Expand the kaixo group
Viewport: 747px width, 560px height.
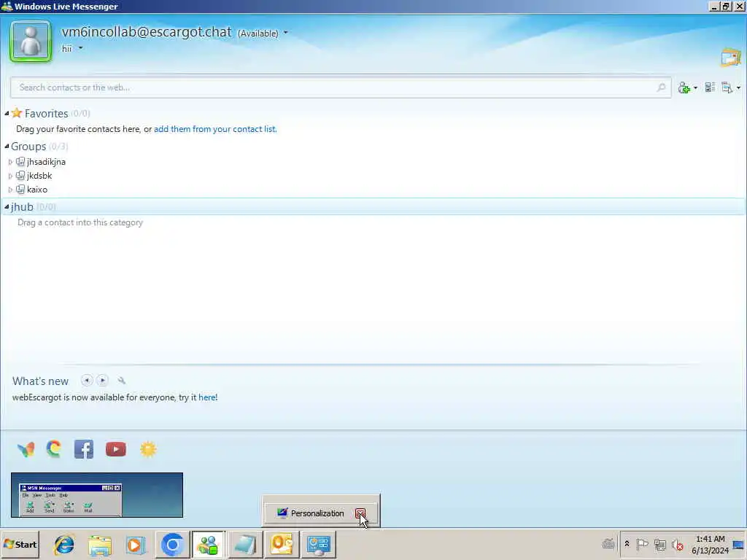pos(10,190)
